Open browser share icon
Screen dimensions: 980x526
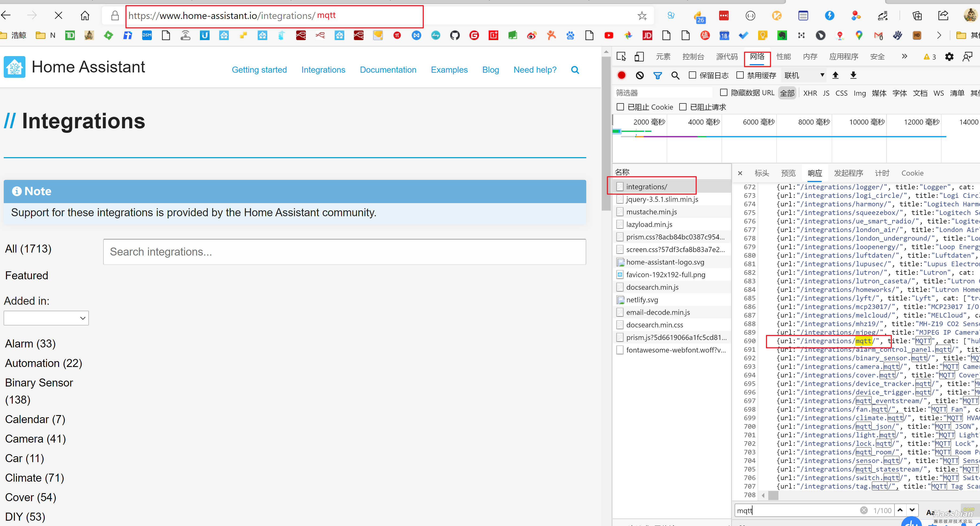click(x=943, y=16)
